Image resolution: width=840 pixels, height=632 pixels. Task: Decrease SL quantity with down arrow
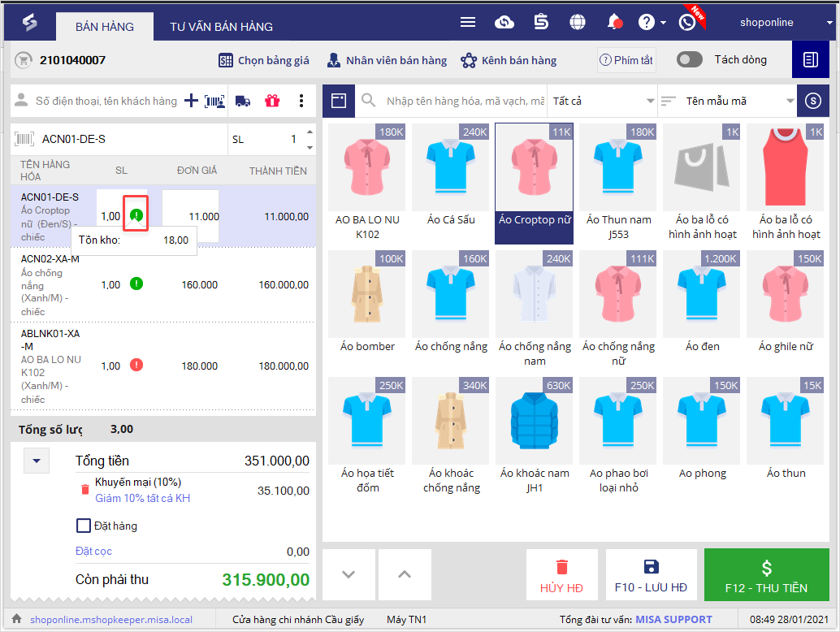click(310, 147)
